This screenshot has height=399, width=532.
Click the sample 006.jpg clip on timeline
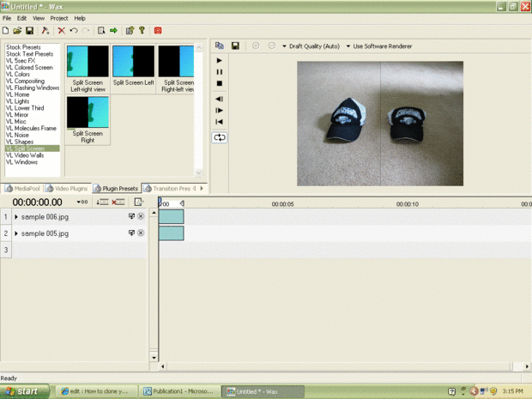click(172, 217)
